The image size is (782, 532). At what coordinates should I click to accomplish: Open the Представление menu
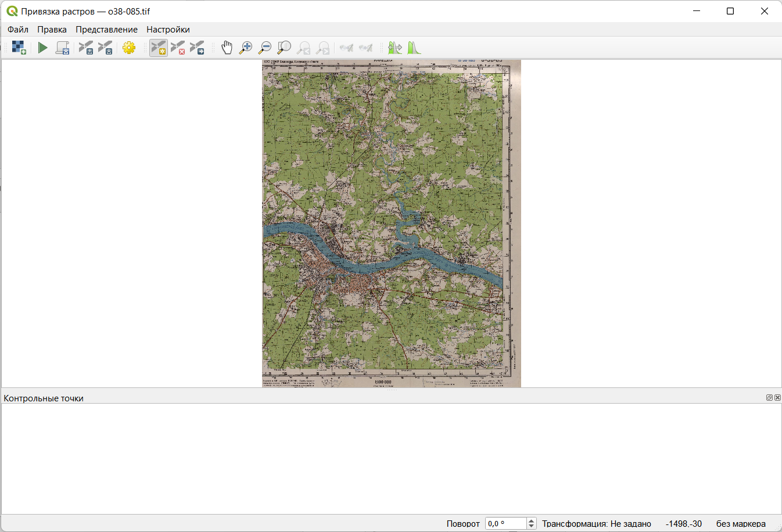[106, 30]
